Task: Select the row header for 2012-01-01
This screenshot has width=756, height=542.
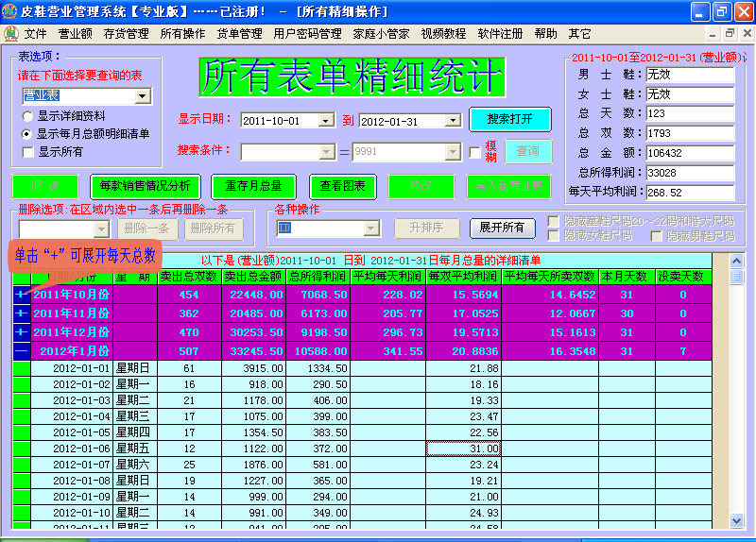Action: click(22, 368)
